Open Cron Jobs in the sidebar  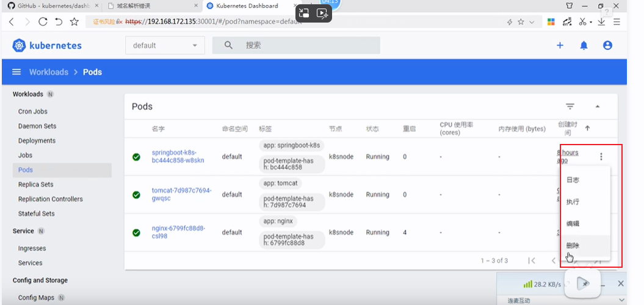(x=33, y=112)
